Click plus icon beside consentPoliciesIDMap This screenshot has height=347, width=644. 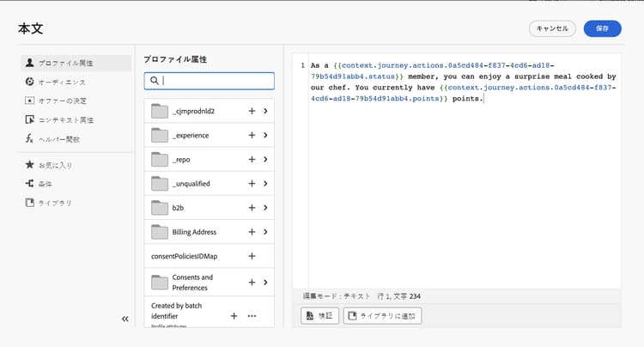pos(252,256)
